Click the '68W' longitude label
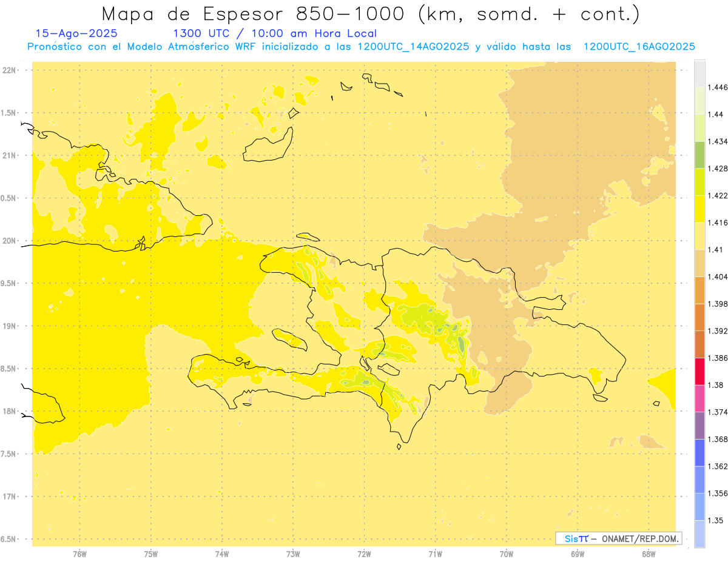This screenshot has height=562, width=728. pos(649,554)
